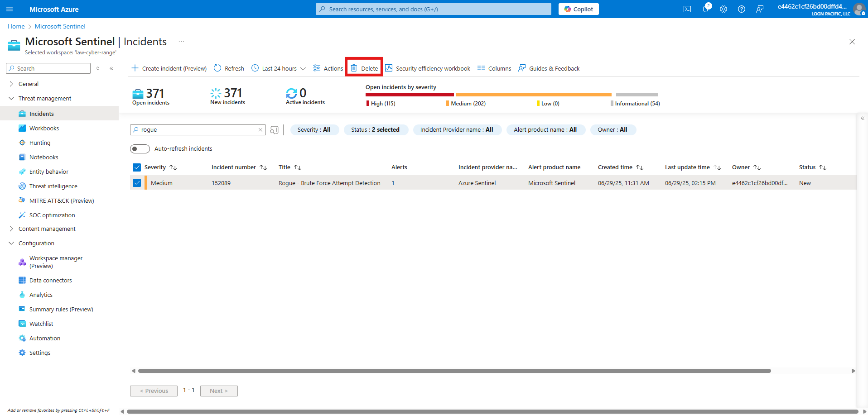Open Status filter showing 2 selected
Viewport: 868px width, 415px height.
(x=376, y=130)
